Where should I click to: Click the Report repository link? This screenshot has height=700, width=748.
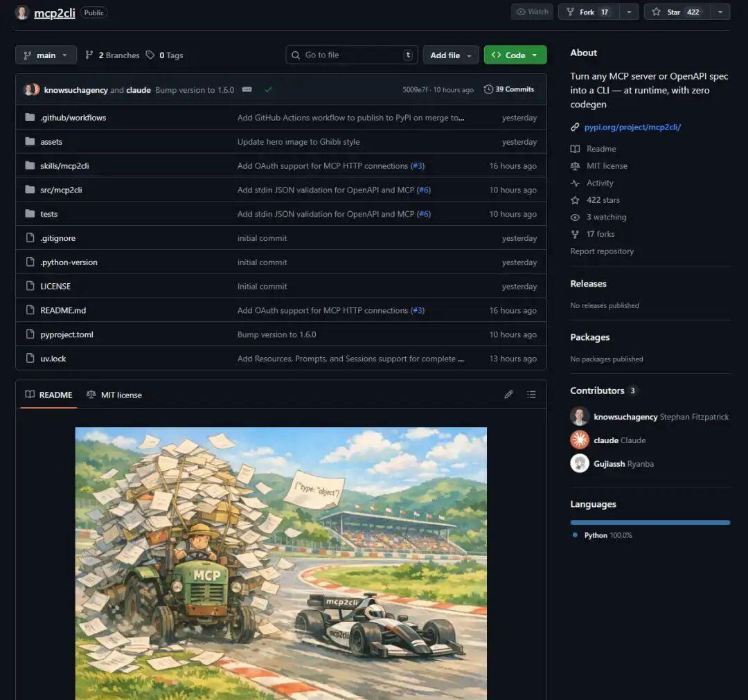pyautogui.click(x=602, y=251)
